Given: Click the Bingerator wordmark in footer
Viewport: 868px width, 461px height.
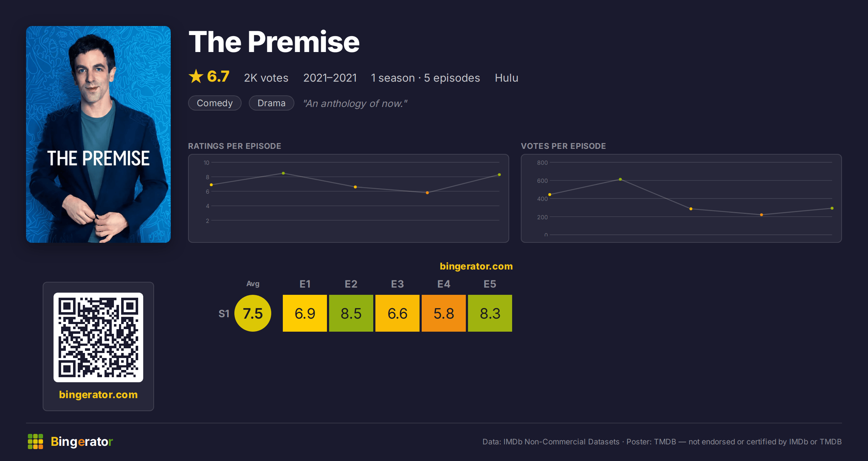Looking at the screenshot, I should (x=82, y=441).
